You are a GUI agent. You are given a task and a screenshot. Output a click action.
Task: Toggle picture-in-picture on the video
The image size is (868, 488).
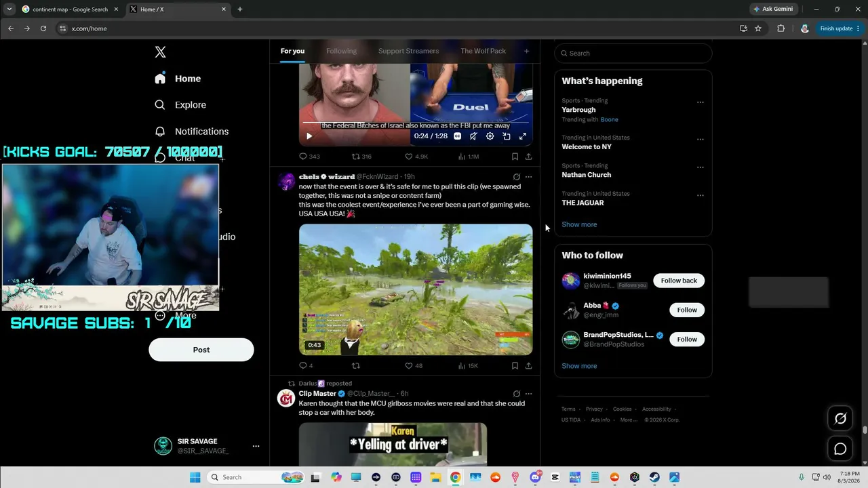507,136
